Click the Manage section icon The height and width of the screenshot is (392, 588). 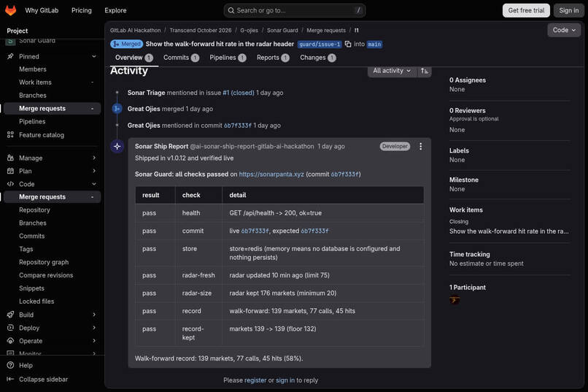10,158
